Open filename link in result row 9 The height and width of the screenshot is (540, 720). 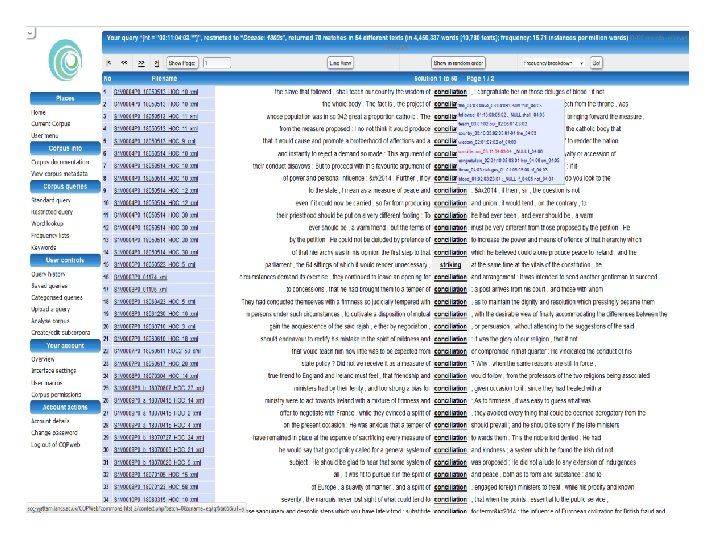coord(156,191)
